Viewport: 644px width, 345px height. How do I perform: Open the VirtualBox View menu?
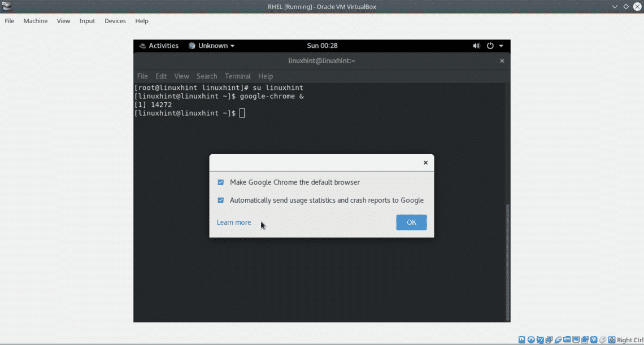click(x=64, y=21)
